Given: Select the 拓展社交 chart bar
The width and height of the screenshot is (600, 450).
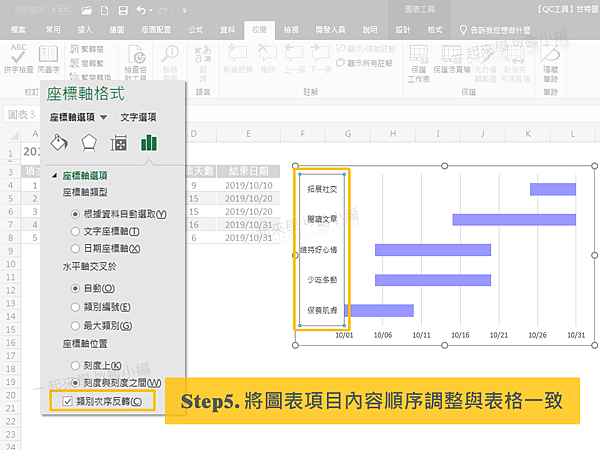Looking at the screenshot, I should click(x=553, y=189).
